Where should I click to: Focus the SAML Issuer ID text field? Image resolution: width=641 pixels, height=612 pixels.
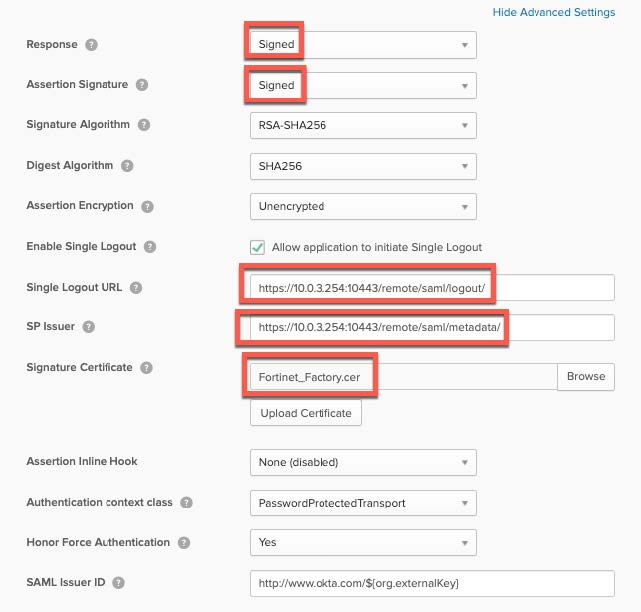pyautogui.click(x=430, y=583)
